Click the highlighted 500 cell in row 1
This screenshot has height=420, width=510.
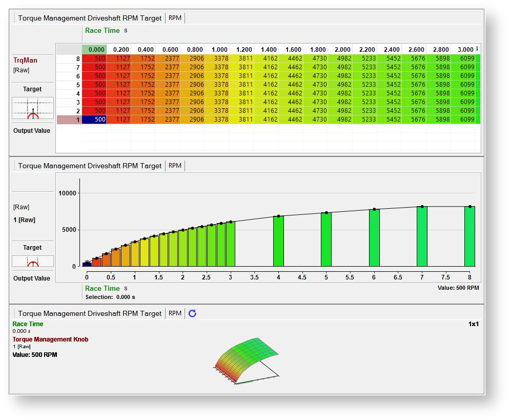click(x=94, y=119)
